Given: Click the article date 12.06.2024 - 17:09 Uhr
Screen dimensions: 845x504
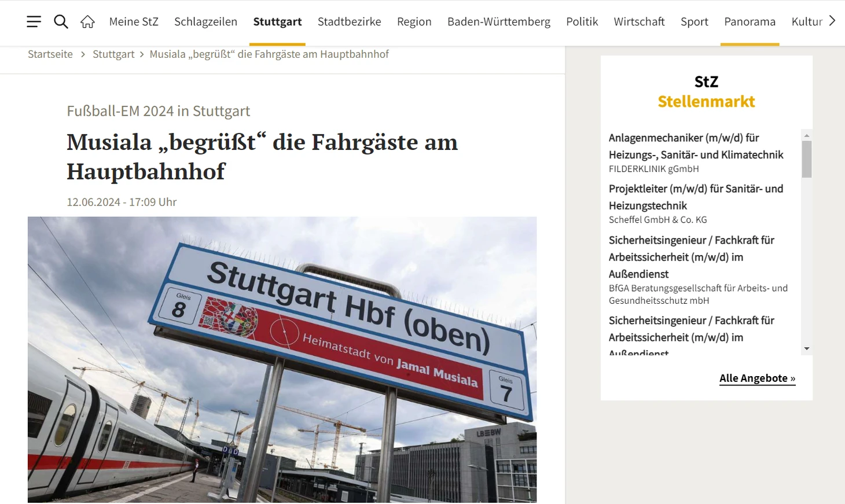Looking at the screenshot, I should (122, 202).
